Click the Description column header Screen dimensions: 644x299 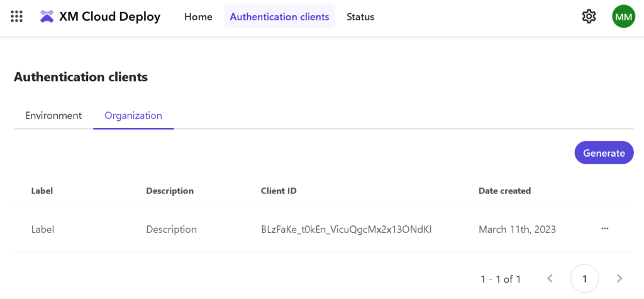pos(170,191)
